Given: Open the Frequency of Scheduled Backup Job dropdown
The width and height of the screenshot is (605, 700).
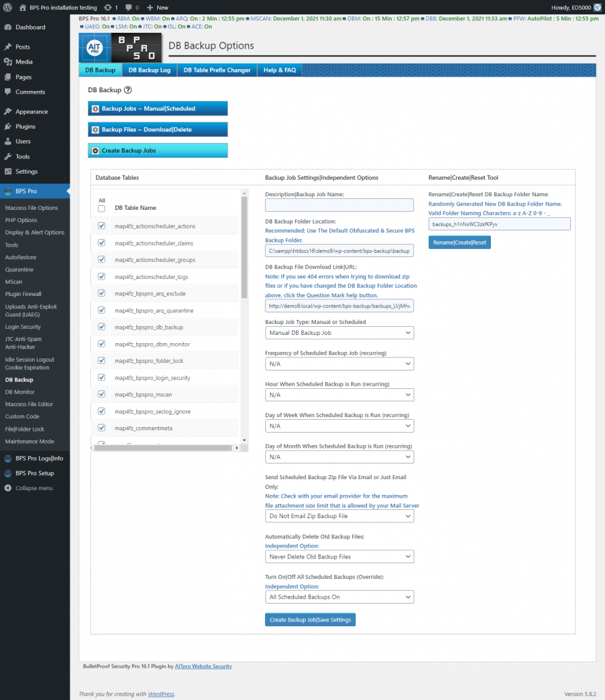Looking at the screenshot, I should pos(338,364).
